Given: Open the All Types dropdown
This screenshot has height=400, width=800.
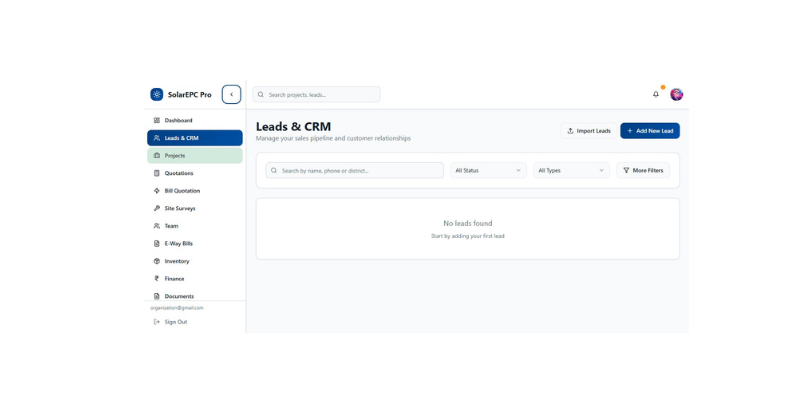Looking at the screenshot, I should point(571,170).
